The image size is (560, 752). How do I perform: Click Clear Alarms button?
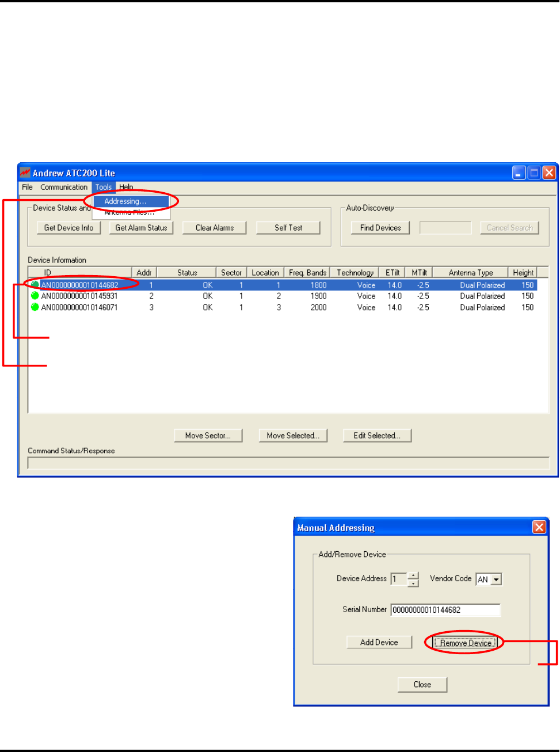click(215, 228)
